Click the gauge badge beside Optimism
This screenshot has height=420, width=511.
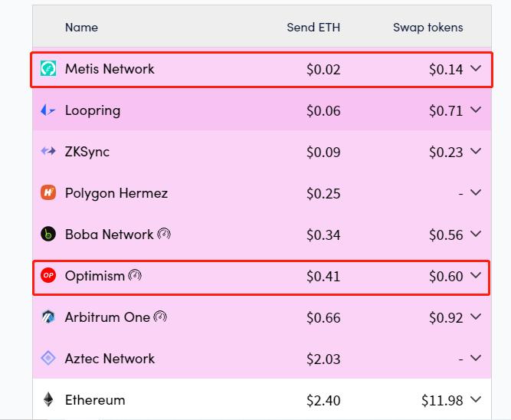point(135,275)
